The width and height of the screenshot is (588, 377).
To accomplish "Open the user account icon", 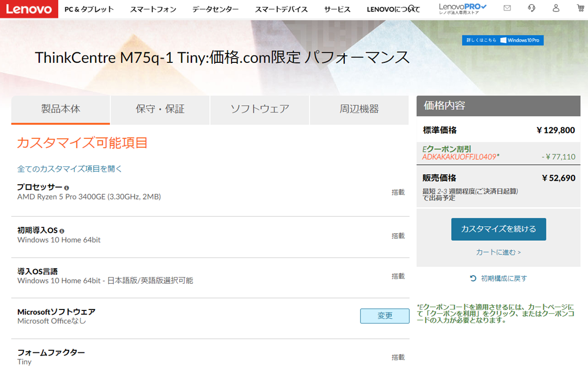I will click(556, 8).
